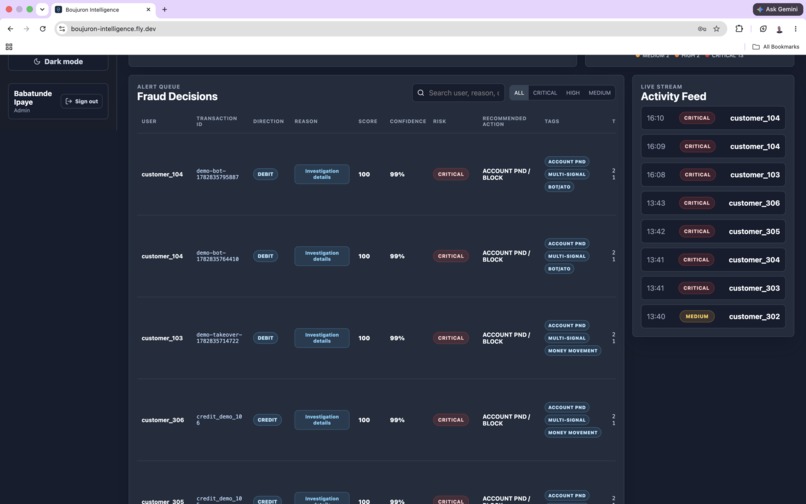Click the SCORE column header
Viewport: 806px width, 504px height.
tap(368, 121)
